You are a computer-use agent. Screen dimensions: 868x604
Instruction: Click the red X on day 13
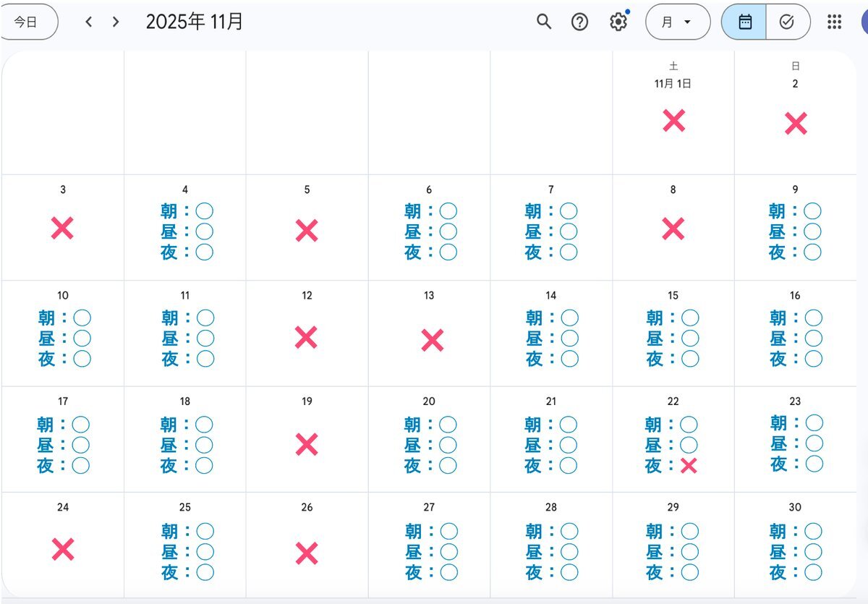[432, 340]
